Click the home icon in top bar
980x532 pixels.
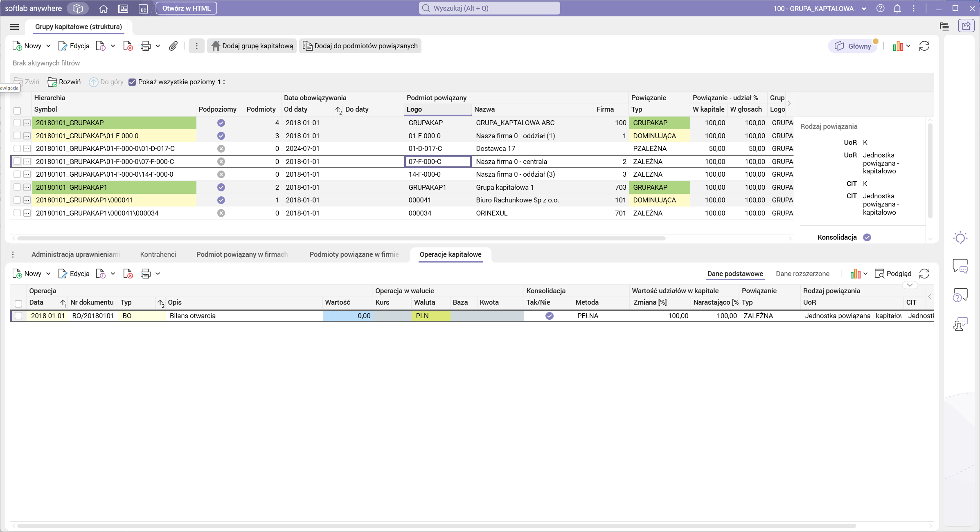point(104,9)
